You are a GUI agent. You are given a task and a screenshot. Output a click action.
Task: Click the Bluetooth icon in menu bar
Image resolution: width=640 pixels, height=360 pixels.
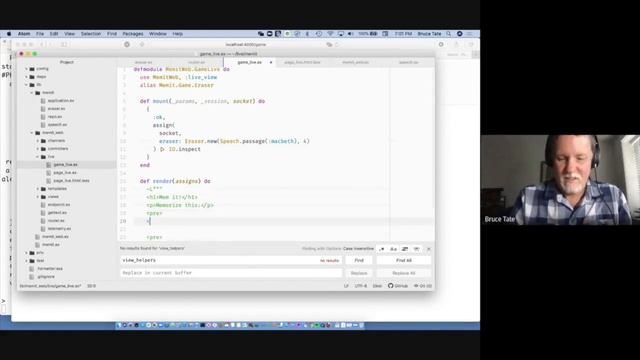(307, 34)
